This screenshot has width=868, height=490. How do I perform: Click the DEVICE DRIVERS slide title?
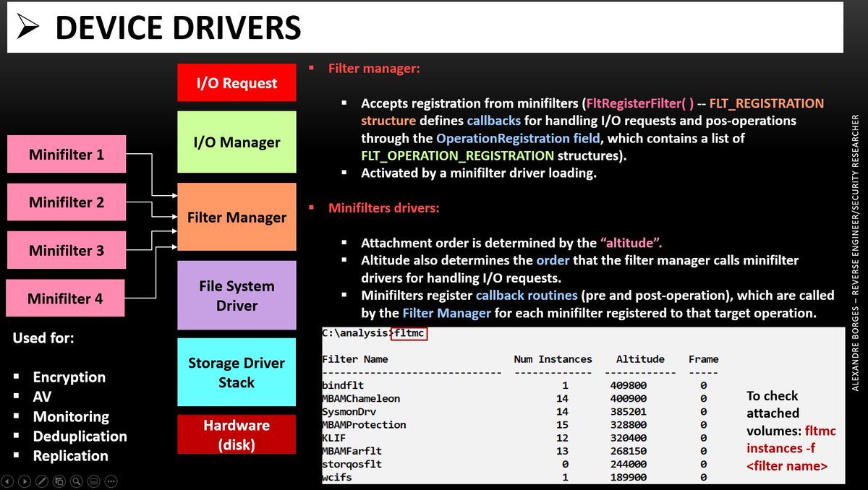178,28
